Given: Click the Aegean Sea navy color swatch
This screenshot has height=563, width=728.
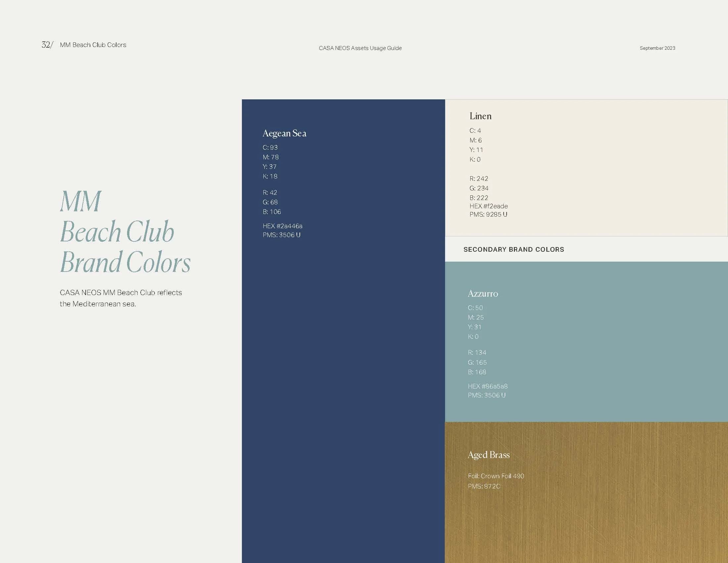Looking at the screenshot, I should click(x=343, y=331).
